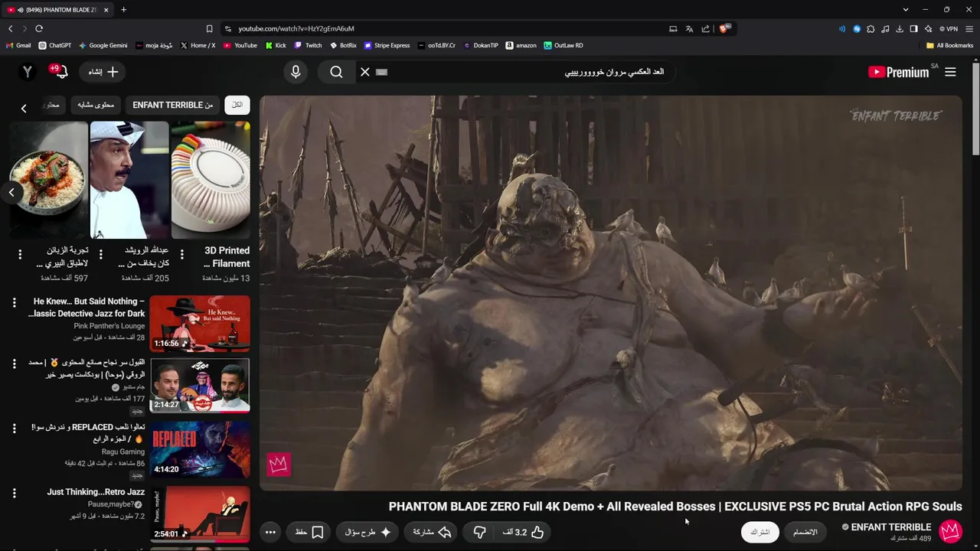This screenshot has height=551, width=980.
Task: Click the طرح سؤال ask button
Action: click(368, 532)
